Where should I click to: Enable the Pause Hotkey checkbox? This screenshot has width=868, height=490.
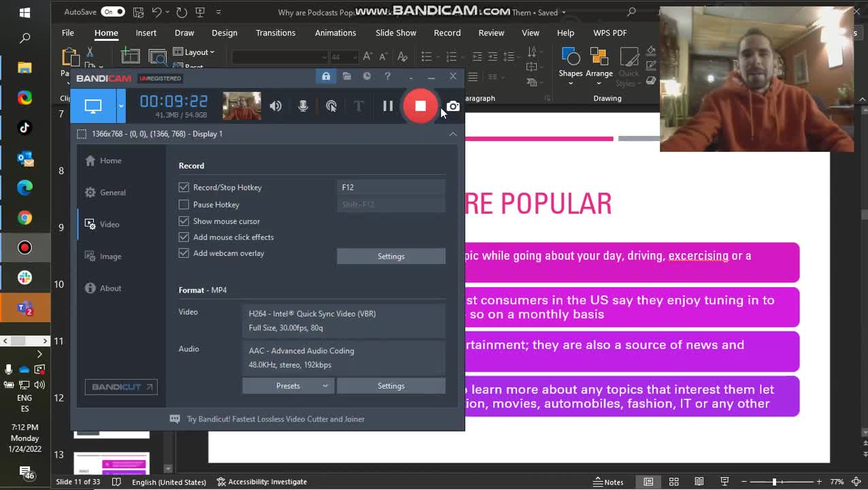tap(184, 204)
